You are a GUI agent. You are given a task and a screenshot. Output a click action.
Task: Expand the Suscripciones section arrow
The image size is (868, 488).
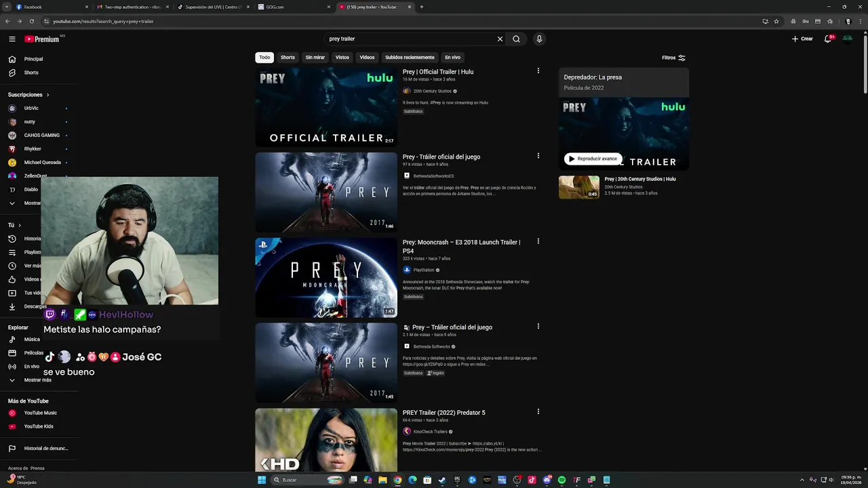[47, 95]
